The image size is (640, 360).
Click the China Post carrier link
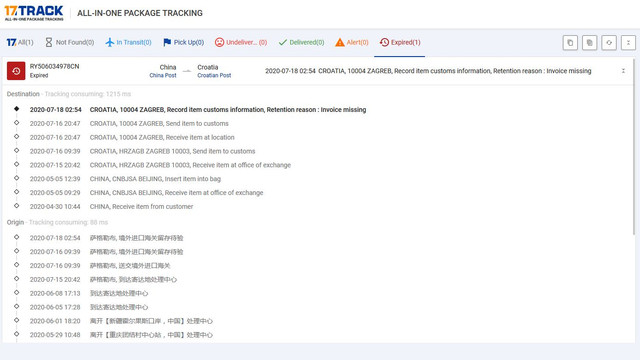(x=163, y=75)
